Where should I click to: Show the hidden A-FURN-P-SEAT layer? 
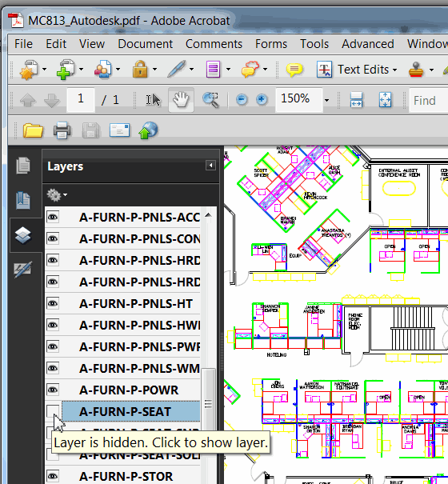(53, 411)
